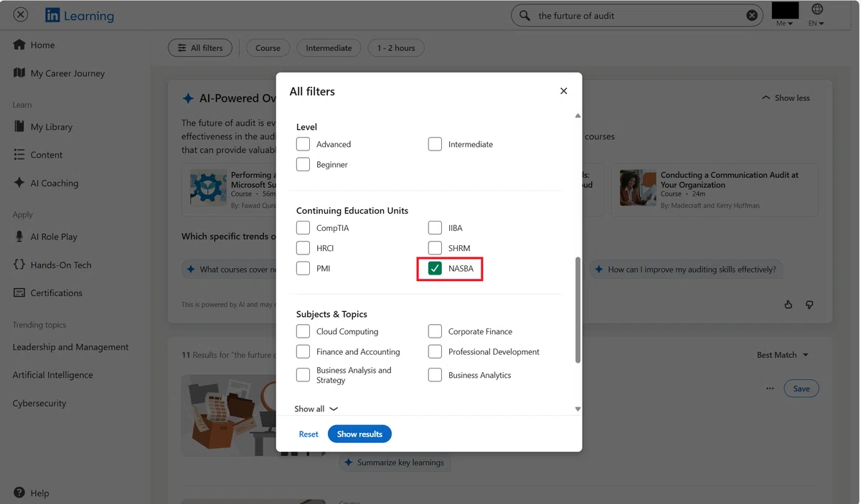Image resolution: width=861 pixels, height=504 pixels.
Task: Check the Corporate Finance topic checkbox
Action: coord(435,331)
